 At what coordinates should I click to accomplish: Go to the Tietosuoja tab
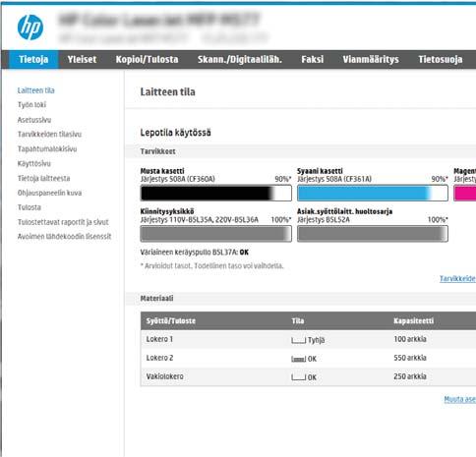441,59
